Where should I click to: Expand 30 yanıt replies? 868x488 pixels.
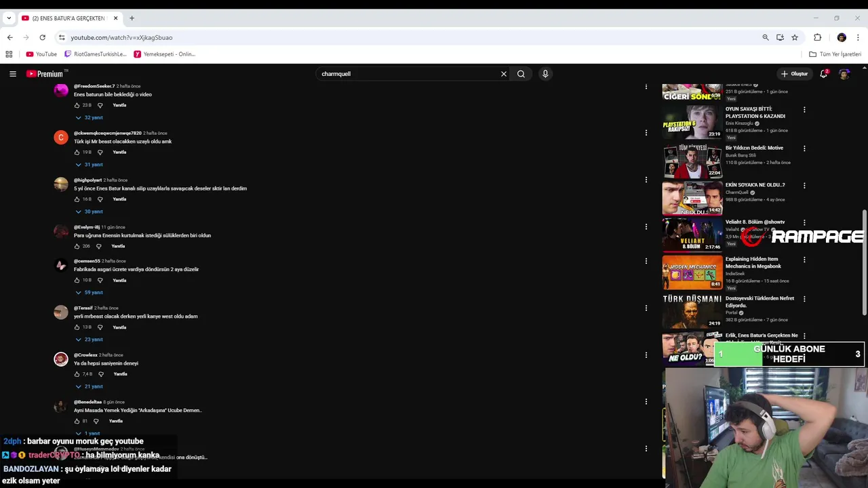click(x=89, y=211)
